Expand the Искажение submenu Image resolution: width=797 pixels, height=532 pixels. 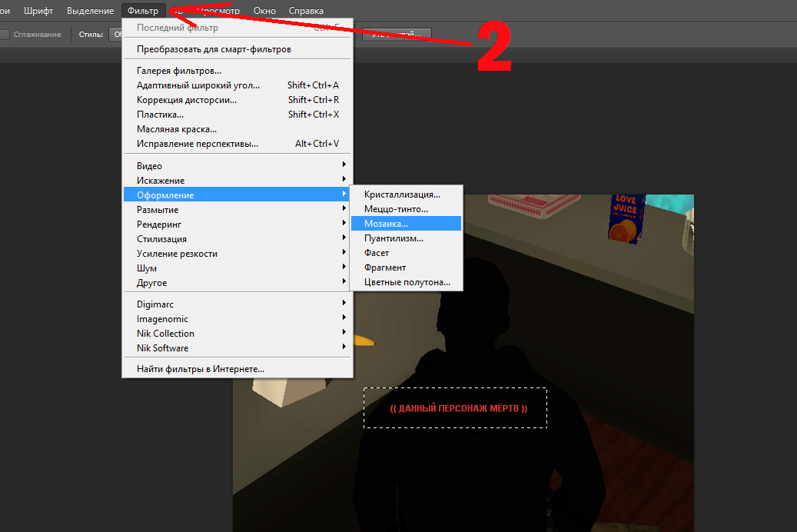click(x=237, y=181)
